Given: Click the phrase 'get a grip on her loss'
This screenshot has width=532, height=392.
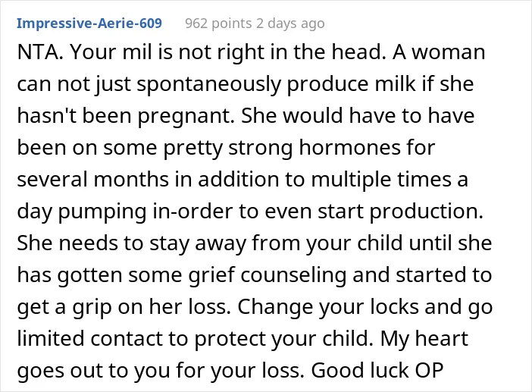Looking at the screenshot, I should click(124, 308).
